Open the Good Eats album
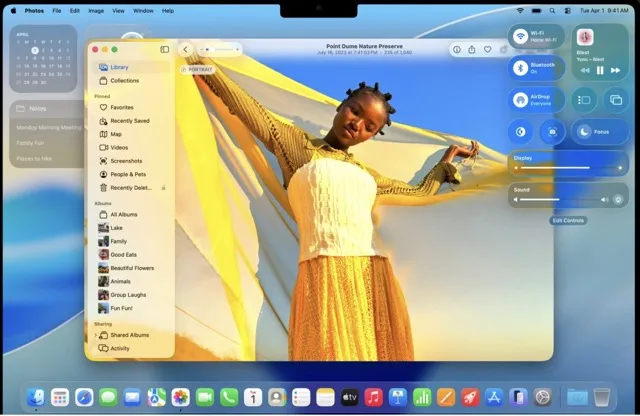This screenshot has height=416, width=640. [131, 255]
